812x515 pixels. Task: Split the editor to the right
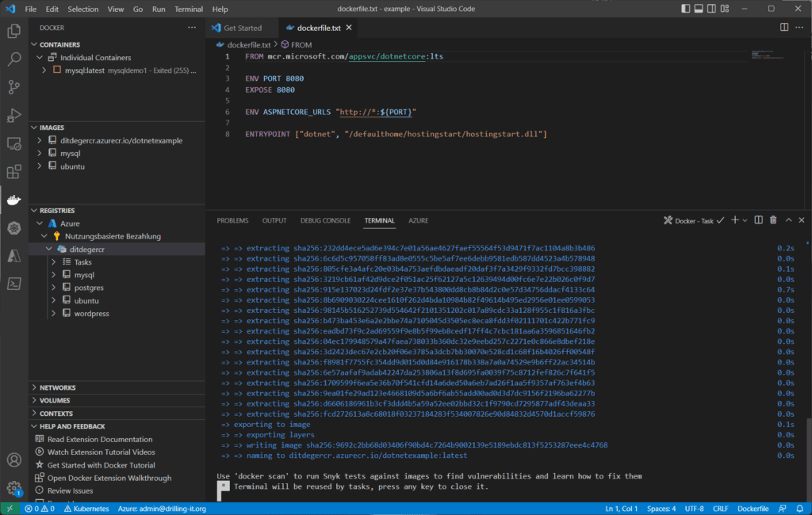point(784,28)
